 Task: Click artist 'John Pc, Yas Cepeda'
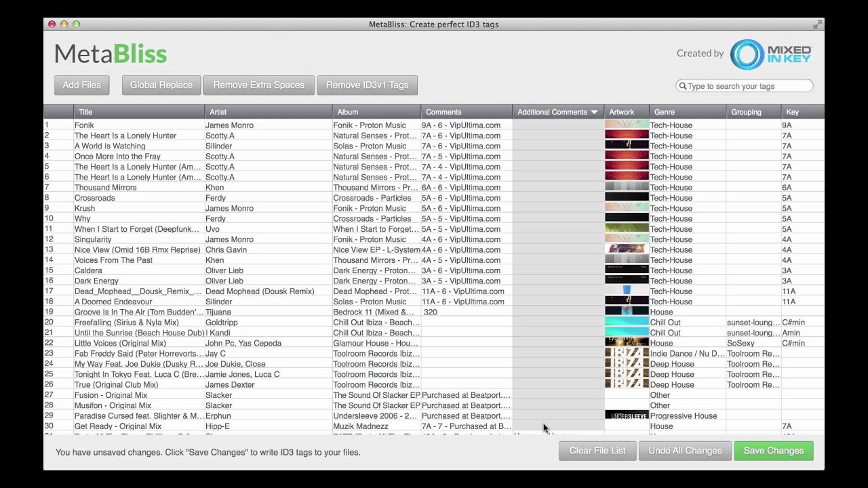pyautogui.click(x=243, y=343)
